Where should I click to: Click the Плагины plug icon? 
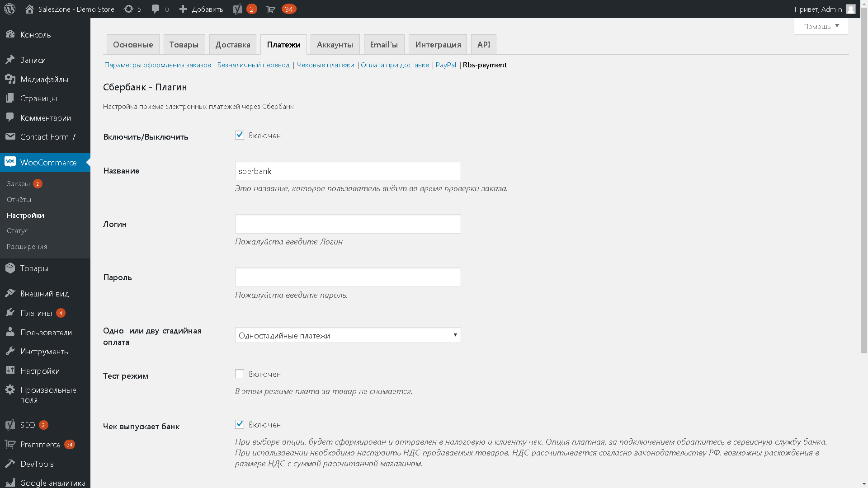[10, 313]
